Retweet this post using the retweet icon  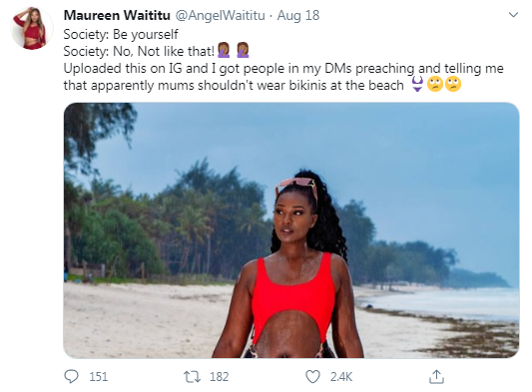(192, 376)
